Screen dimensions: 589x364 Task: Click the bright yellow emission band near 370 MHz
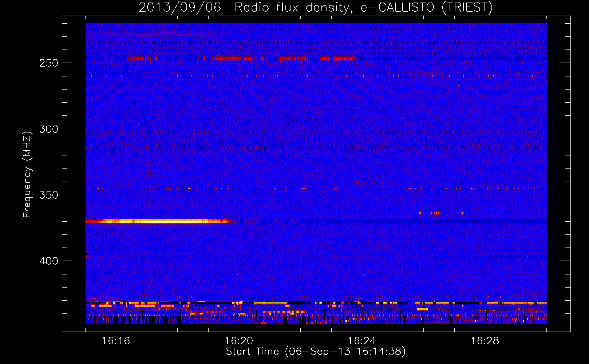point(158,221)
